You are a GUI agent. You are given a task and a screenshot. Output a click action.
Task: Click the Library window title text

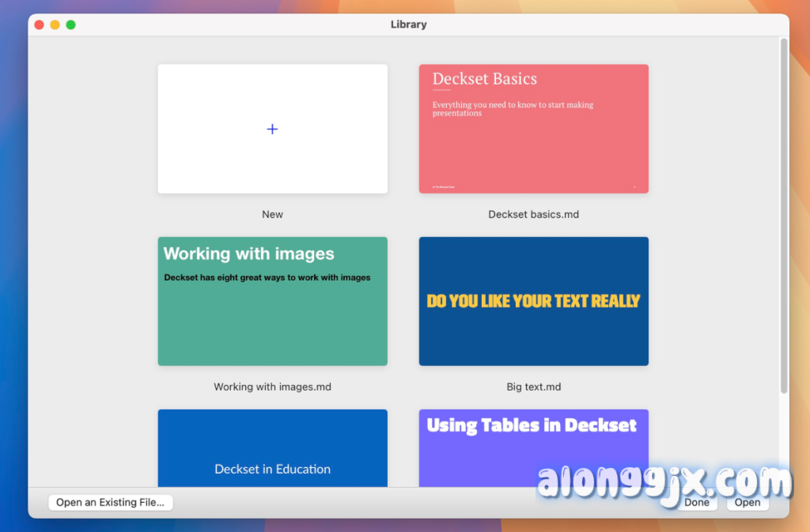(x=408, y=25)
